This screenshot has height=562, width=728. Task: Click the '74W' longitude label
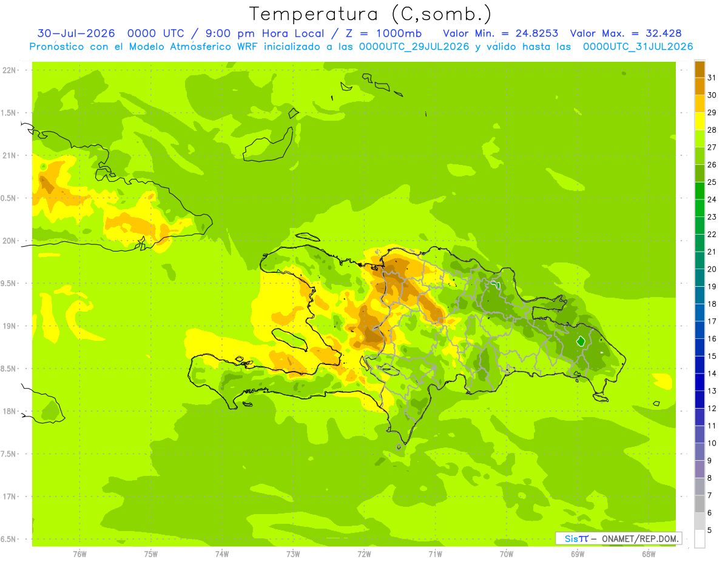tap(222, 554)
